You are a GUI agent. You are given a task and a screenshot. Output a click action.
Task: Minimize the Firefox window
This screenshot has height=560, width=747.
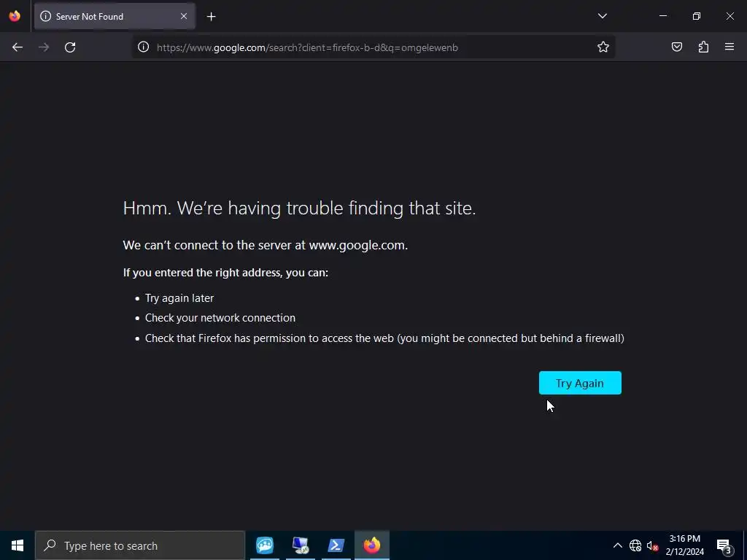pyautogui.click(x=662, y=16)
